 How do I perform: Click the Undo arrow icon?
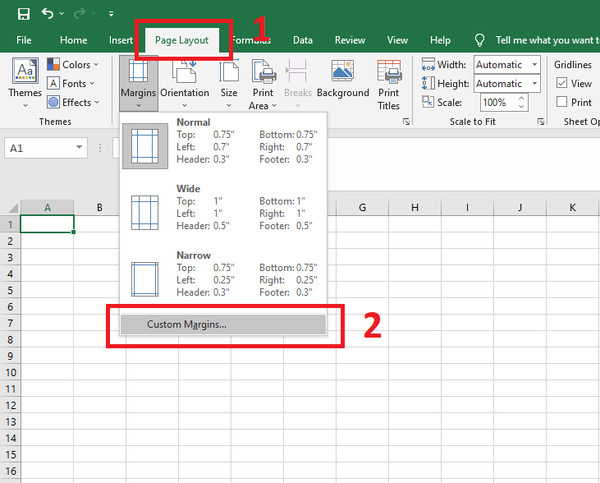[x=47, y=13]
